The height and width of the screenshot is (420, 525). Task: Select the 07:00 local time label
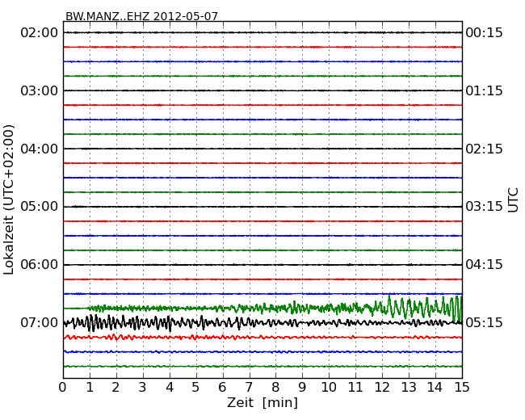(x=40, y=323)
